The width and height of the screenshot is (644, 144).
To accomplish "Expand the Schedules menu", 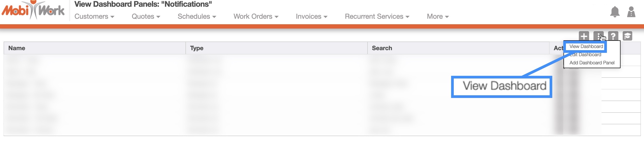I will click(x=197, y=17).
